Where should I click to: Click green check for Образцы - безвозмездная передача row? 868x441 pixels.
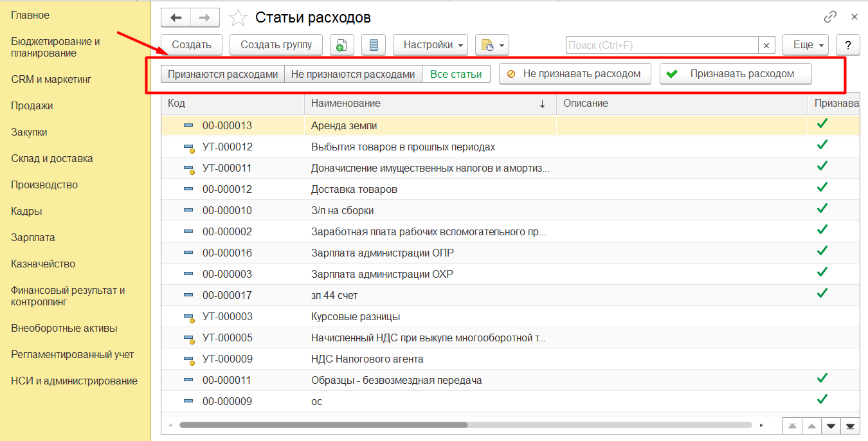tap(822, 378)
